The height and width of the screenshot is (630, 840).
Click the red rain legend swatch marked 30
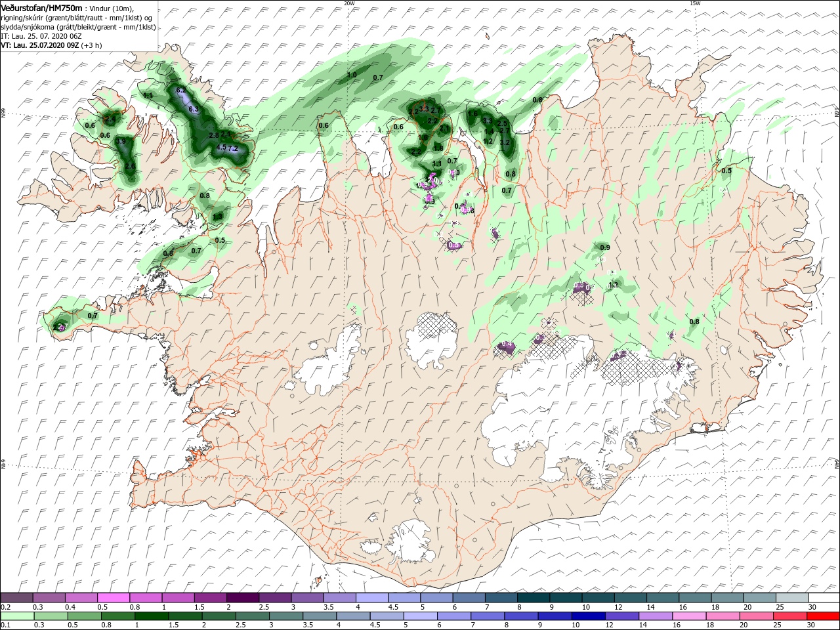(x=824, y=616)
